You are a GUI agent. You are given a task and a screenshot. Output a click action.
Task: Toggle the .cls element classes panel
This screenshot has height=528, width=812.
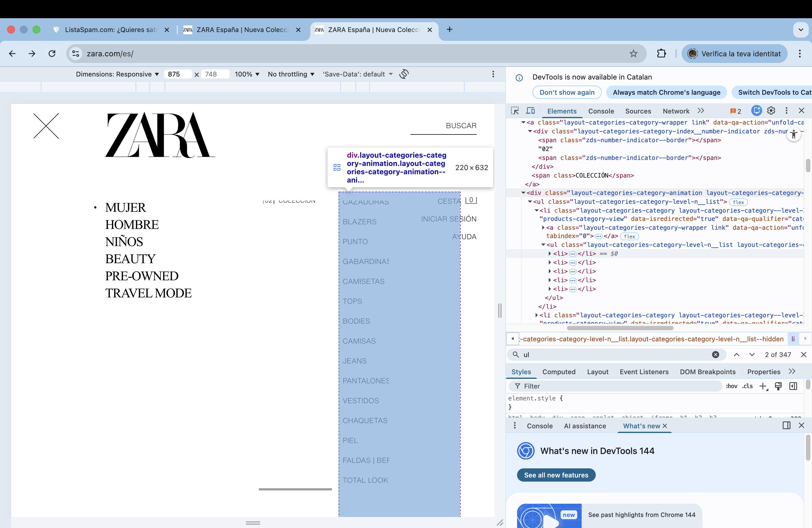tap(747, 386)
